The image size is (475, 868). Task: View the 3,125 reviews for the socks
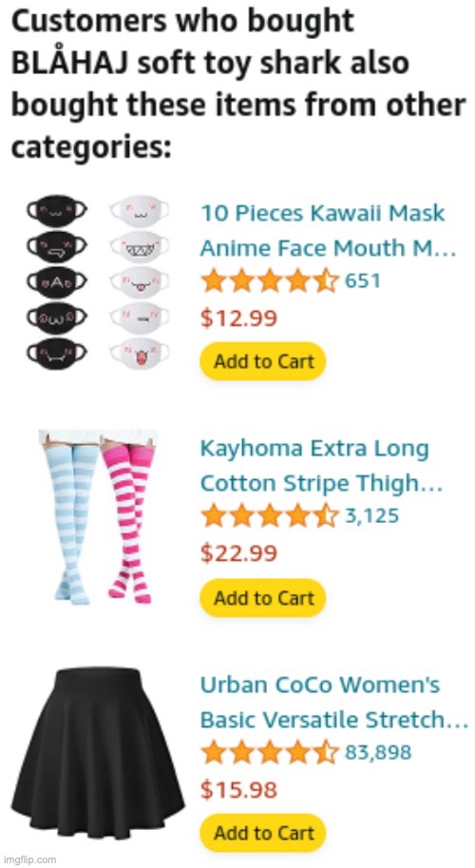click(x=371, y=516)
